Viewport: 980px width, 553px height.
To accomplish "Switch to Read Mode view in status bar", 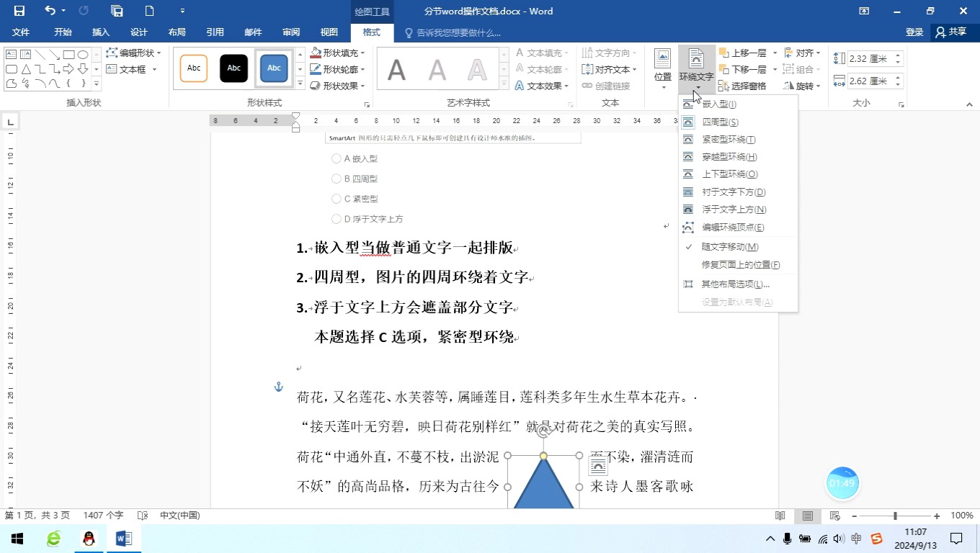I will [780, 516].
